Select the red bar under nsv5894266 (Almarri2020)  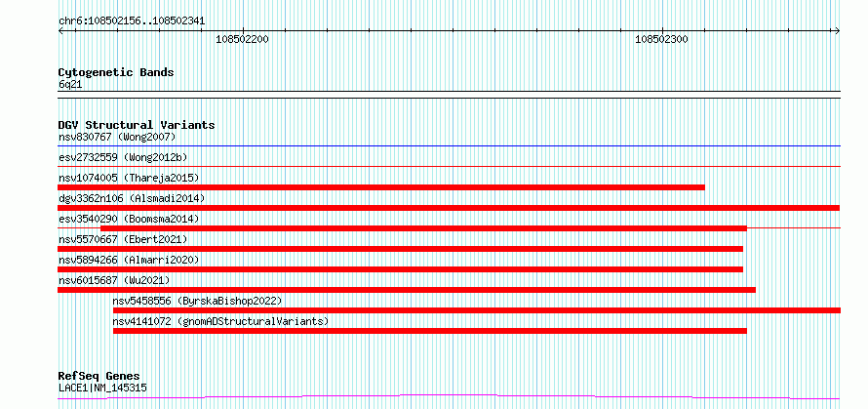click(x=400, y=269)
